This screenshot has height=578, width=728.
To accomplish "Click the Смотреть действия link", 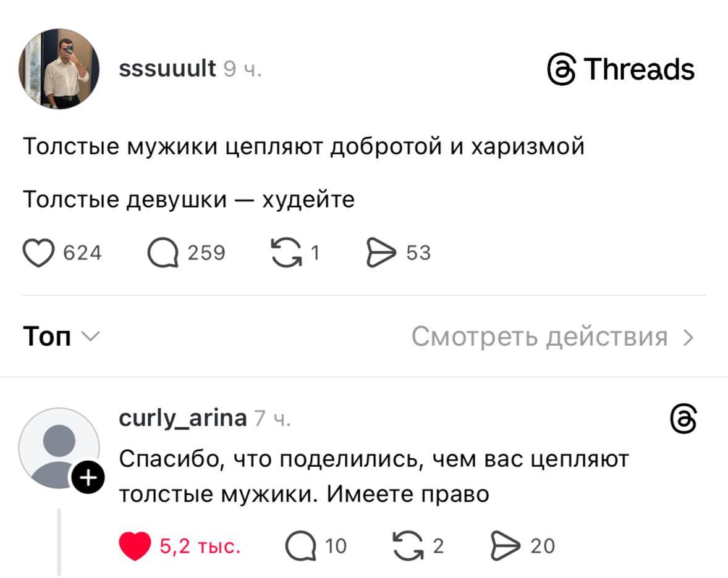I will click(540, 337).
